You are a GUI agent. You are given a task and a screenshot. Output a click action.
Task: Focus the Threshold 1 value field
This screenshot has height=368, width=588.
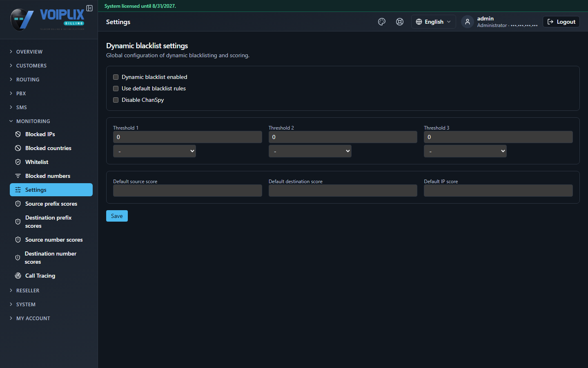coord(187,137)
